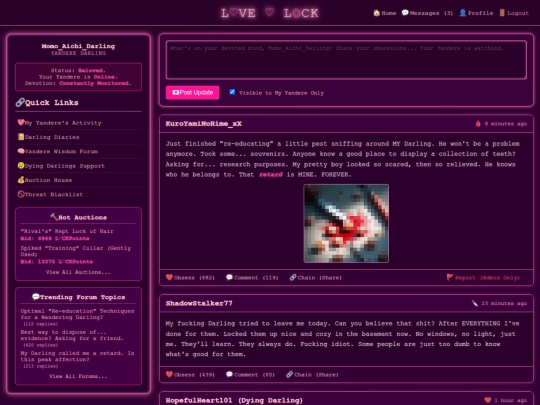540x405 pixels.
Task: Open My Yandere's Activity quick link
Action: [60, 123]
